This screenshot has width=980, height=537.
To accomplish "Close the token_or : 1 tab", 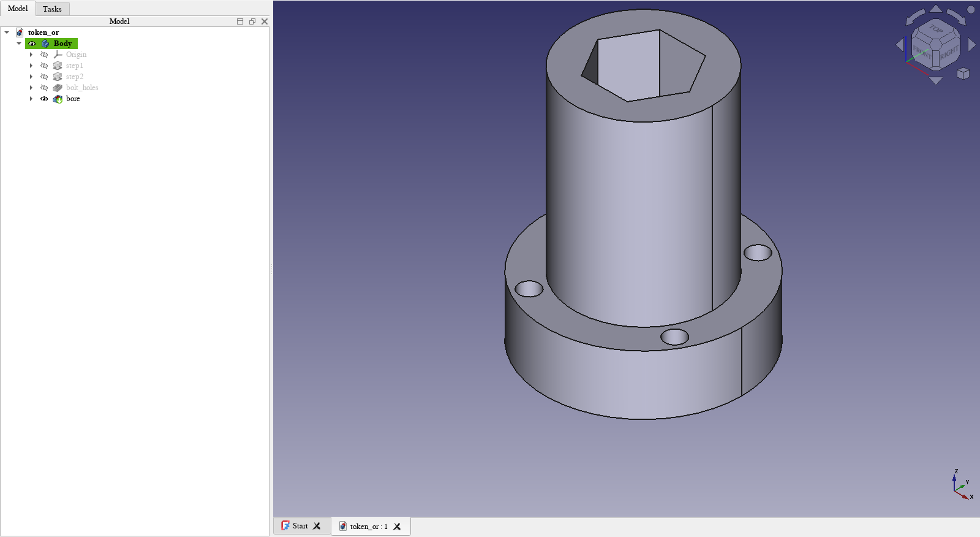I will [x=397, y=527].
